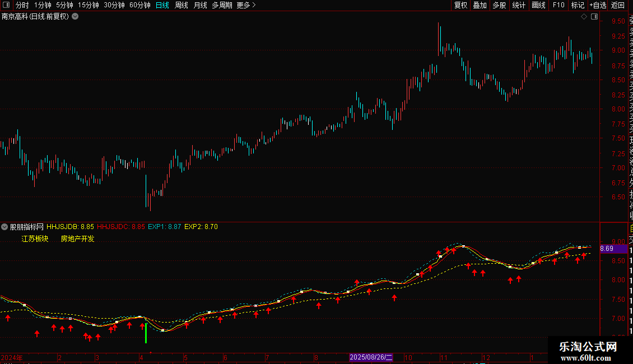The width and height of the screenshot is (633, 364).
Task: Open the 多周期 multi-period view
Action: [x=222, y=5]
